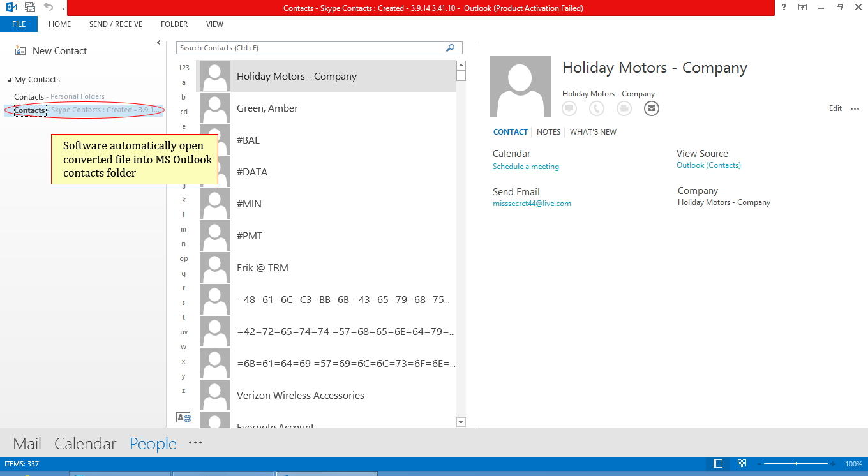Open the FOLDER ribbon tab
The width and height of the screenshot is (868, 476).
tap(174, 24)
